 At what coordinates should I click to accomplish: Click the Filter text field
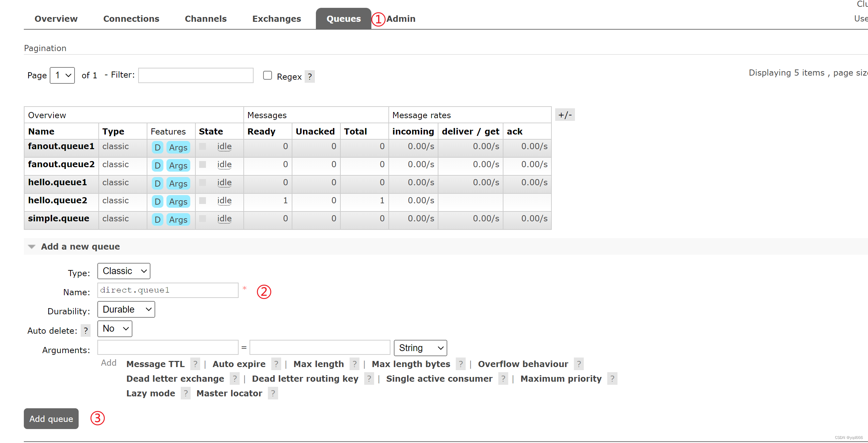click(196, 75)
